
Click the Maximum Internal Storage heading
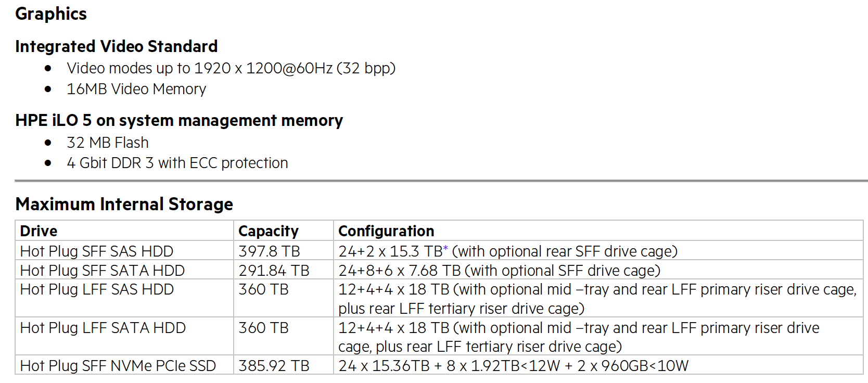click(x=124, y=204)
